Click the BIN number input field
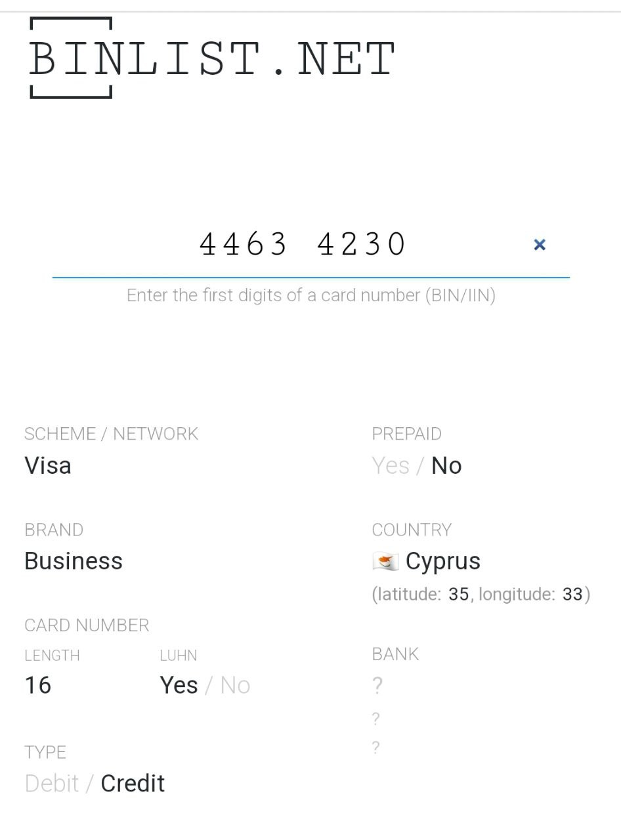The height and width of the screenshot is (840, 621). 303,245
